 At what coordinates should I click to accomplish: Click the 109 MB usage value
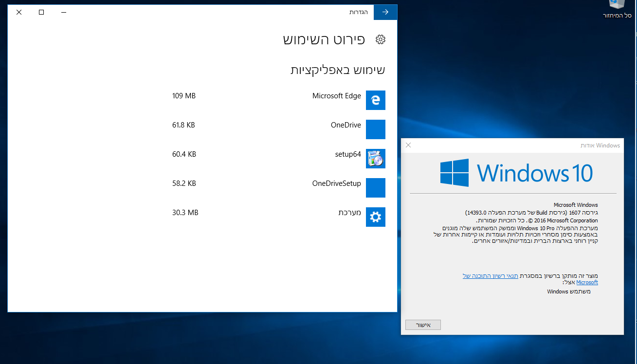[x=184, y=96]
